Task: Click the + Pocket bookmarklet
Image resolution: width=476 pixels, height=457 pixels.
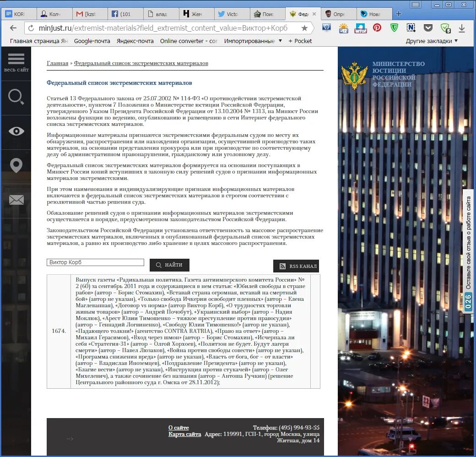Action: pyautogui.click(x=300, y=41)
